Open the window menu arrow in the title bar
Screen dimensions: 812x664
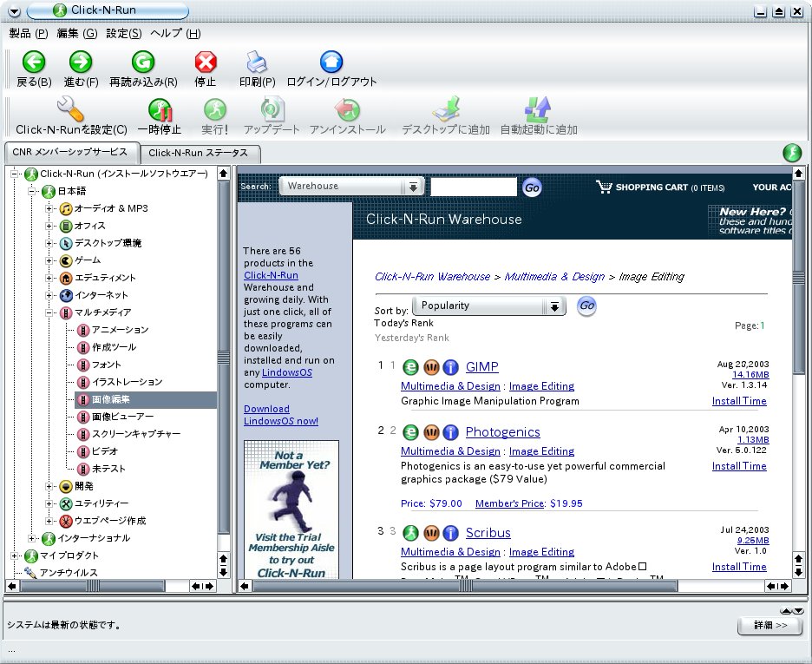coord(15,11)
